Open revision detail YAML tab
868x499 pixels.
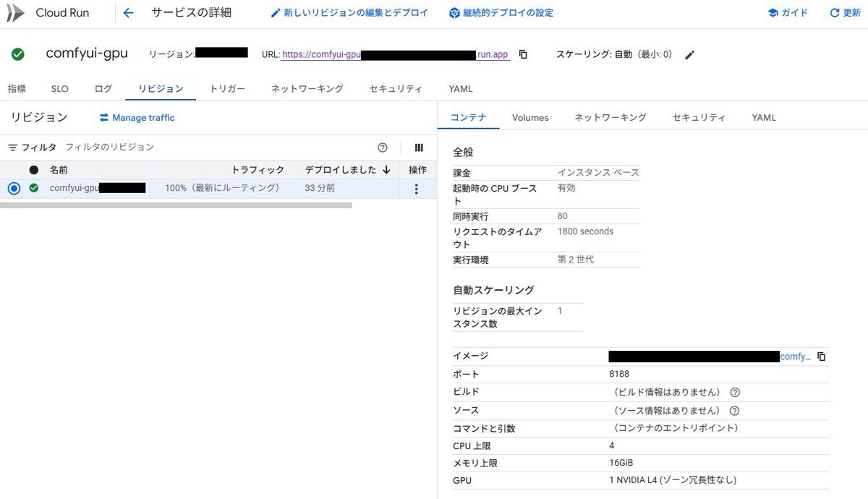coord(764,117)
